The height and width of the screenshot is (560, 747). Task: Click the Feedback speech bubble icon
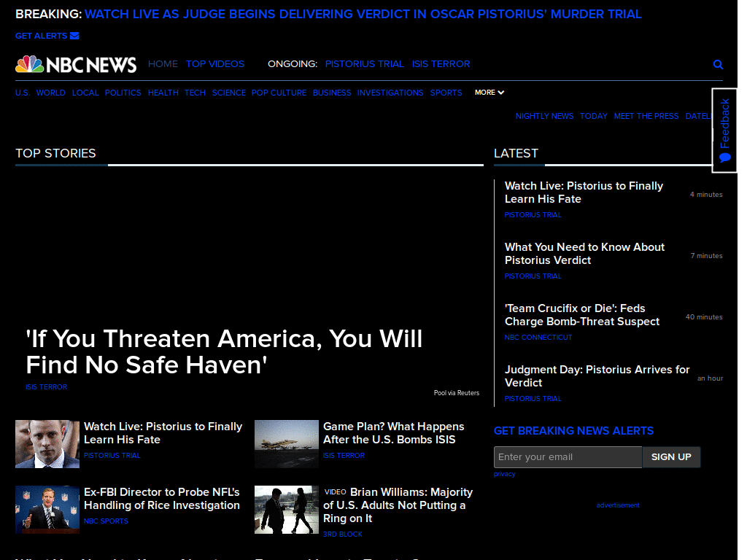[x=724, y=157]
